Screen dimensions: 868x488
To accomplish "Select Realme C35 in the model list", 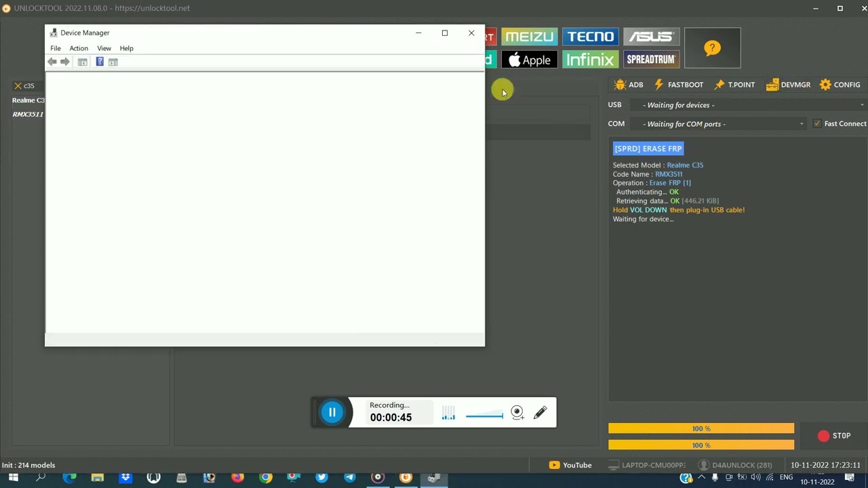I will click(x=28, y=100).
